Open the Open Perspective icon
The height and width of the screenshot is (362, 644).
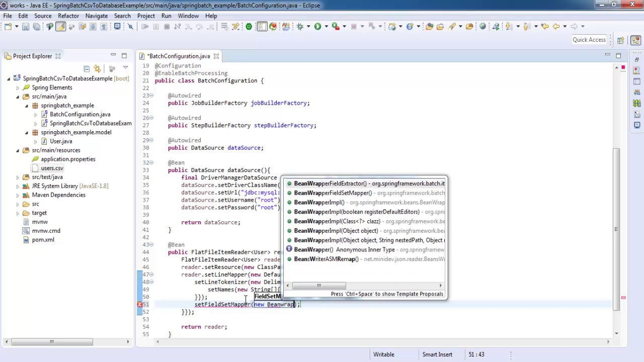click(x=620, y=40)
